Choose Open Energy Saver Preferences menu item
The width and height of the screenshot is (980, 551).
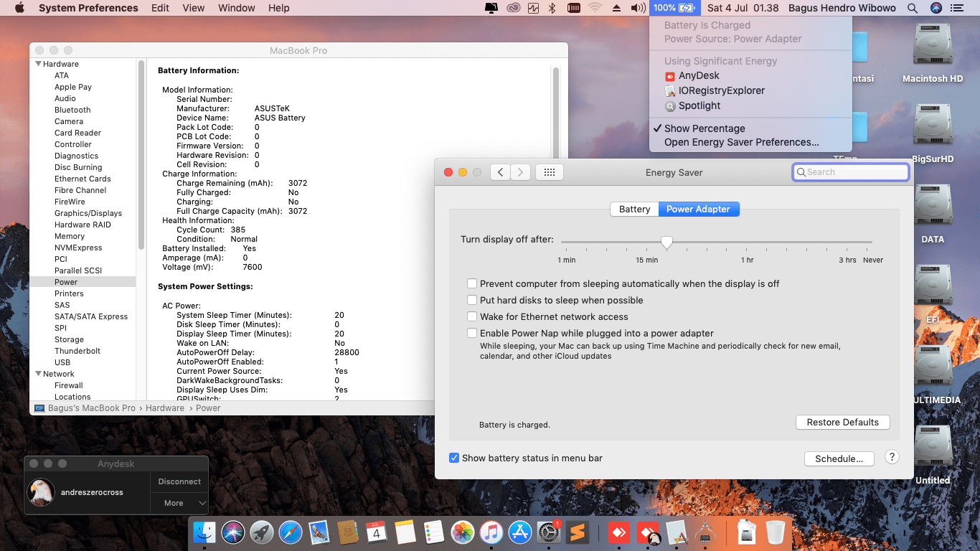(x=750, y=142)
